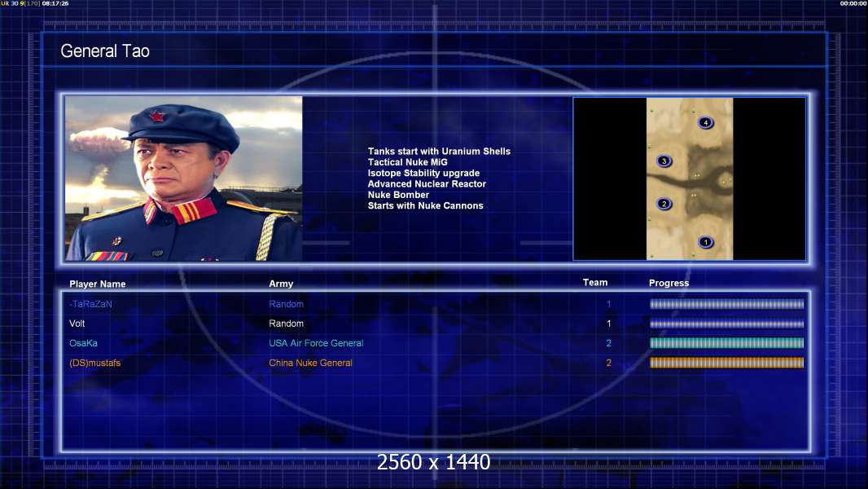Click the 00:00:00 timer at top right
The image size is (868, 489).
click(853, 3)
